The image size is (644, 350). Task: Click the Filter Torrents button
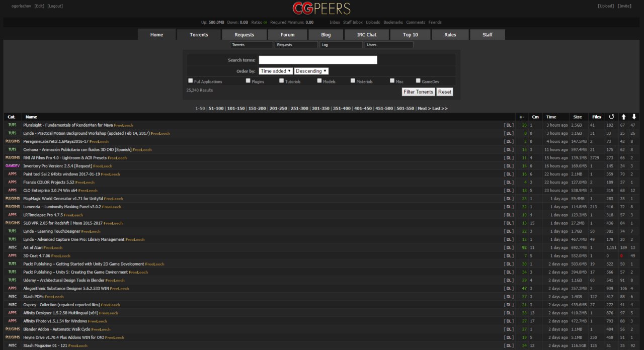[418, 92]
